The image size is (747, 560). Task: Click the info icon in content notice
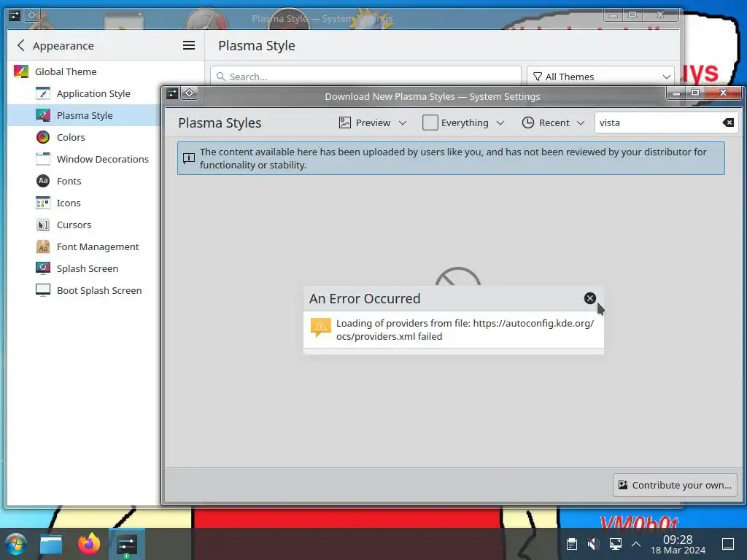pyautogui.click(x=189, y=158)
